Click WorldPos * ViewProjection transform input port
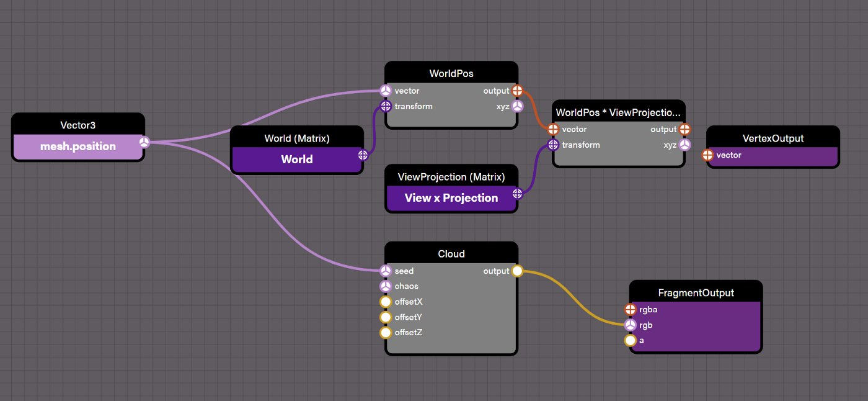 click(552, 145)
